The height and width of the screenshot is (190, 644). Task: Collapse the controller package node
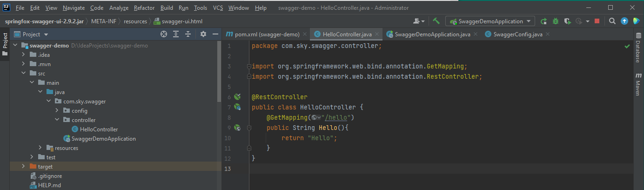57,120
